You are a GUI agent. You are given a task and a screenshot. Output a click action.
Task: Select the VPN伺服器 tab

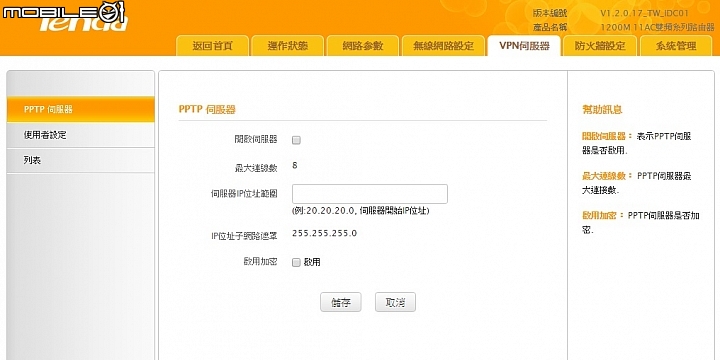[x=524, y=46]
